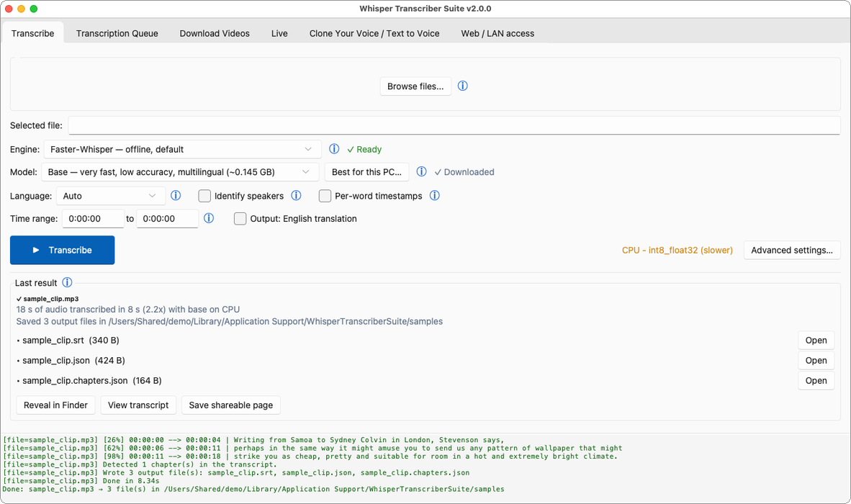Click Reveal in Finder button
The height and width of the screenshot is (504, 851).
coord(56,405)
